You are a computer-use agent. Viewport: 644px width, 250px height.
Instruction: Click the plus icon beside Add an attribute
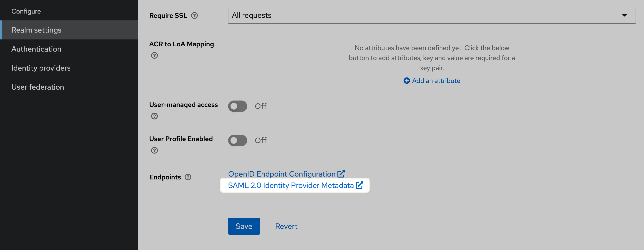(x=407, y=81)
